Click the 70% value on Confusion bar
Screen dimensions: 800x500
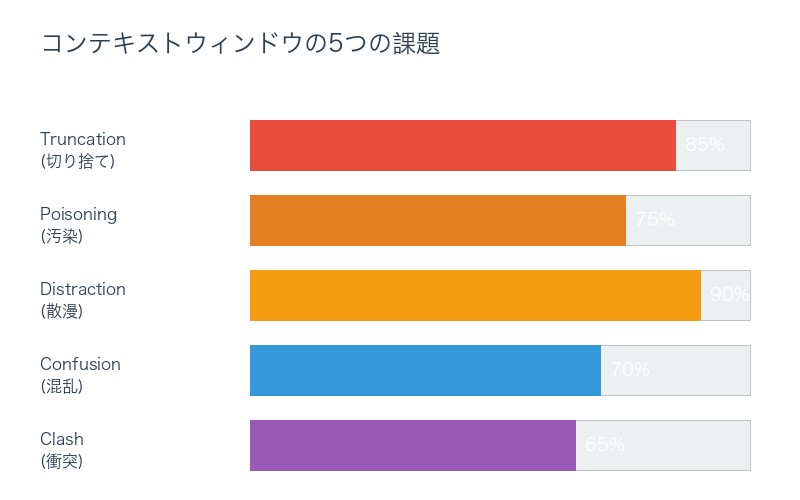coord(630,370)
